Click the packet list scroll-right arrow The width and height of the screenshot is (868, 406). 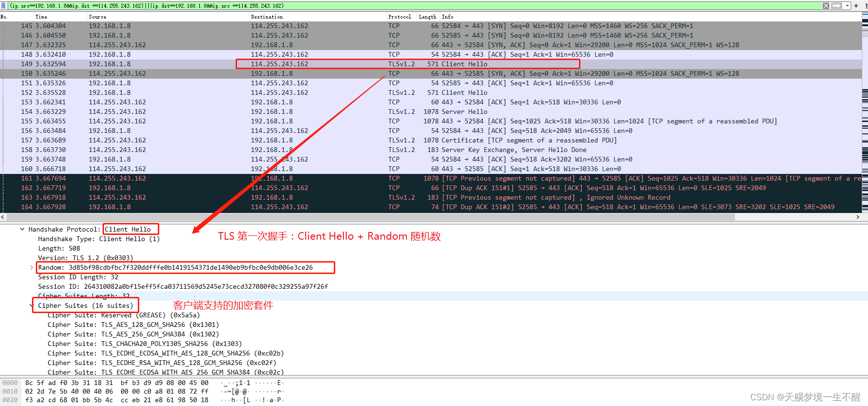click(858, 217)
